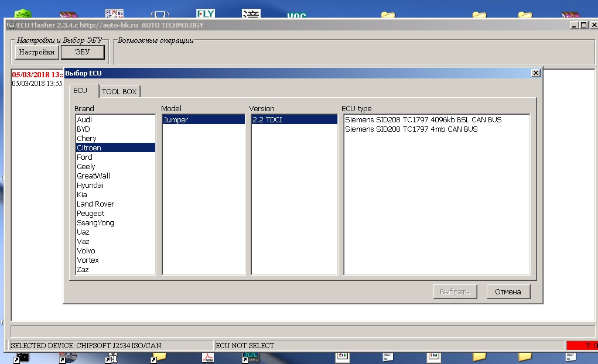Select Kia brand entry
Screen dimensions: 598x364
click(x=115, y=195)
